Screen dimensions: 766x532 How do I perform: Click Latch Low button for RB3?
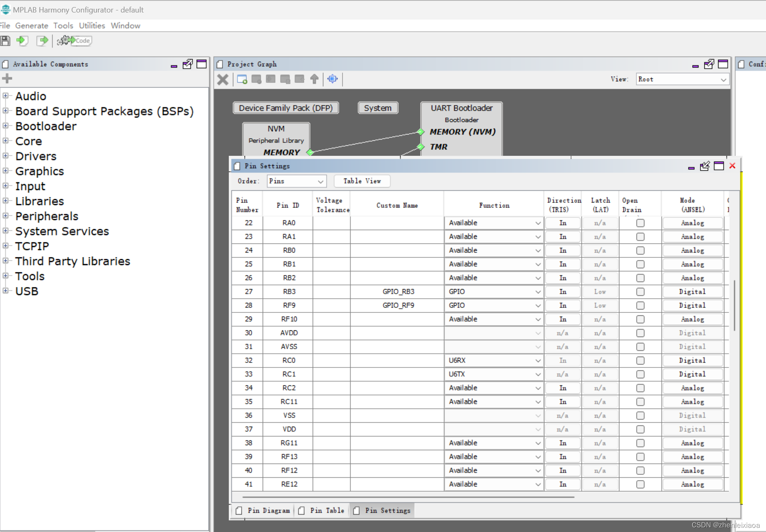(600, 292)
